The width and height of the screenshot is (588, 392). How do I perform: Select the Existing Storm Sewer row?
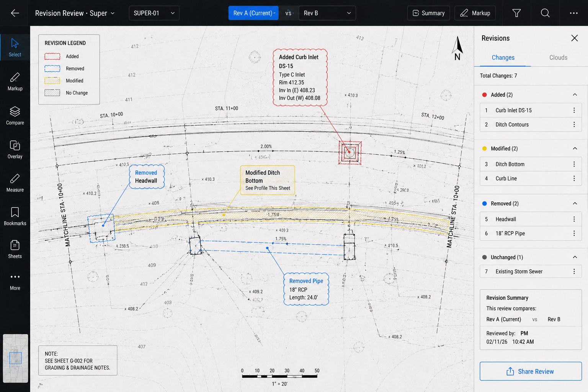(x=531, y=271)
